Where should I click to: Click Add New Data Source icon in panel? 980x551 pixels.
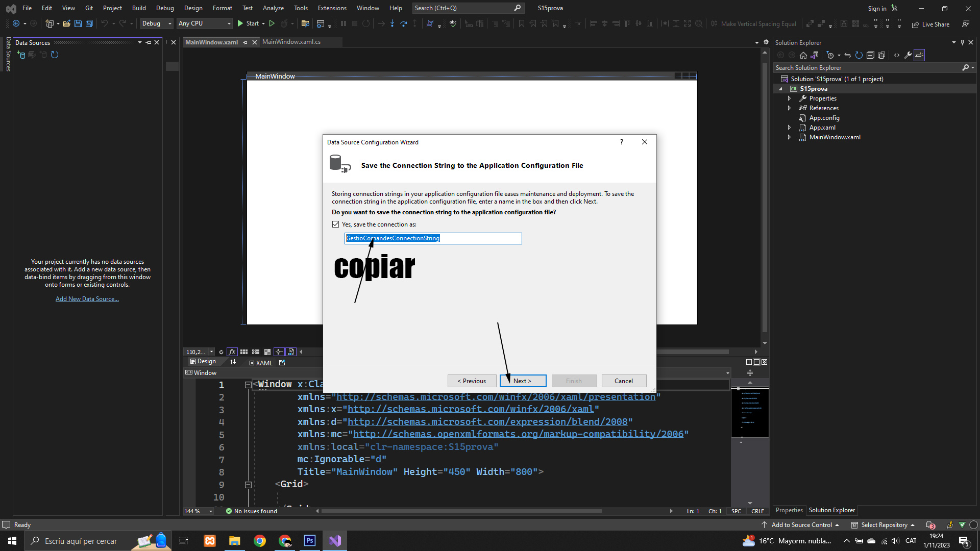(x=21, y=55)
